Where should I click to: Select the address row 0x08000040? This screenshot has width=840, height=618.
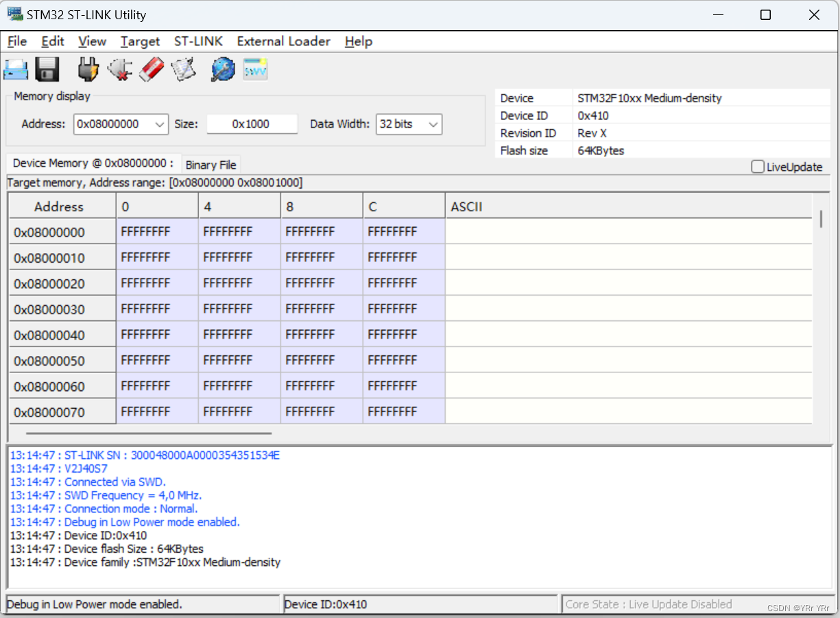point(62,335)
